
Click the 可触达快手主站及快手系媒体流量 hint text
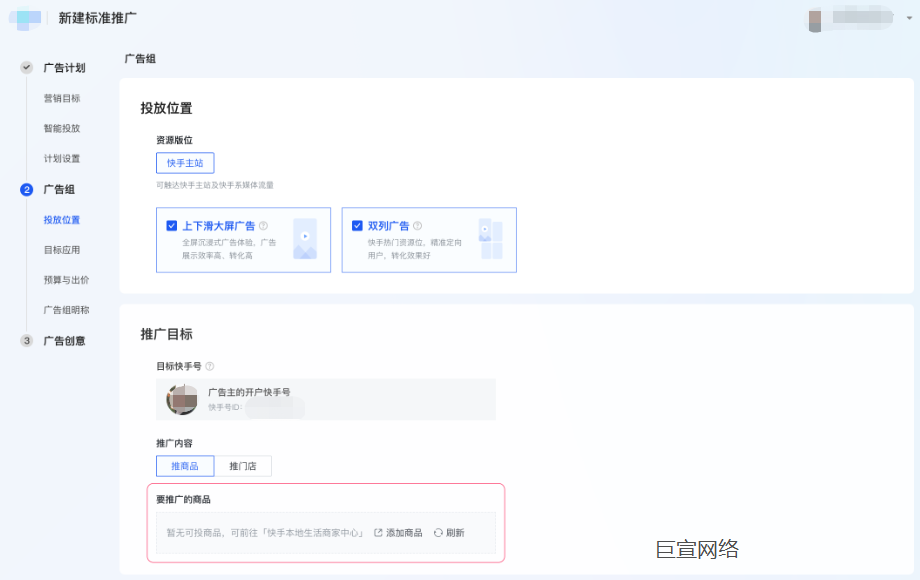(215, 185)
